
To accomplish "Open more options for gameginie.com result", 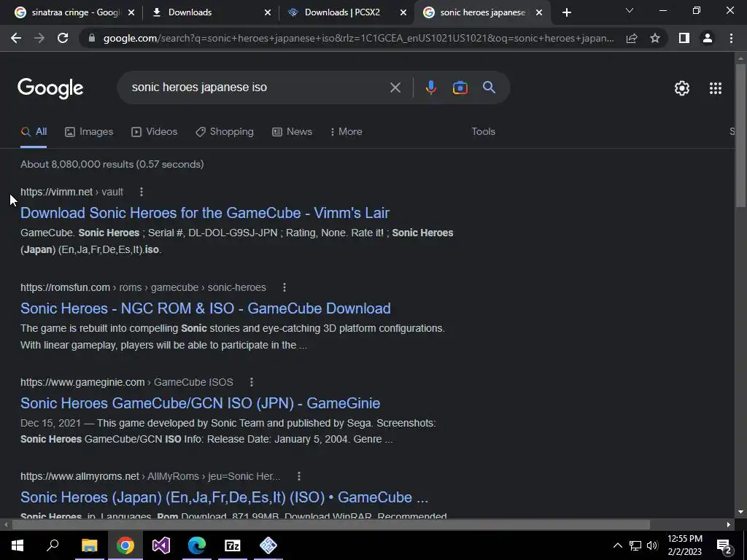I will (x=251, y=382).
